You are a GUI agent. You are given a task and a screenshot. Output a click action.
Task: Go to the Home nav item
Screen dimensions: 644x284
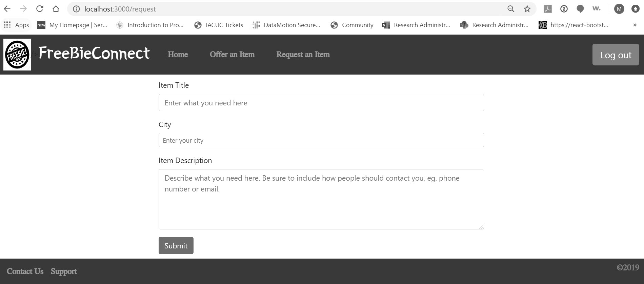(x=178, y=55)
